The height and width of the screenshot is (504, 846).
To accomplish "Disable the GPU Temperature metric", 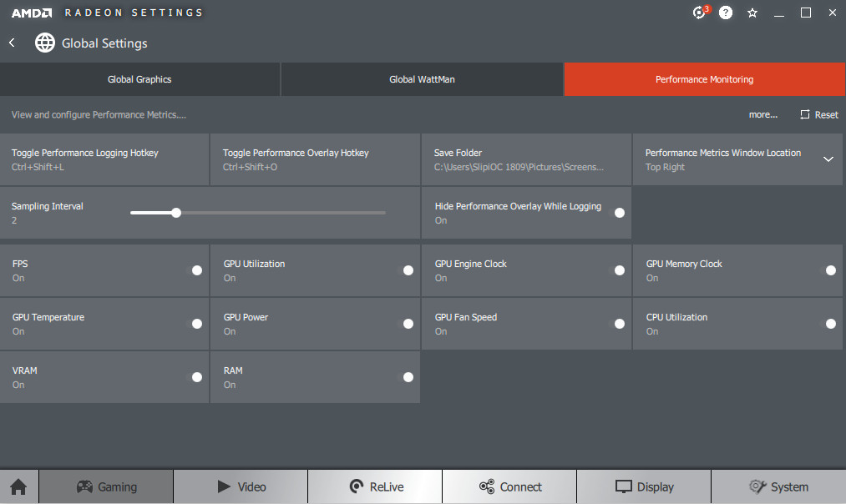I will pyautogui.click(x=196, y=324).
